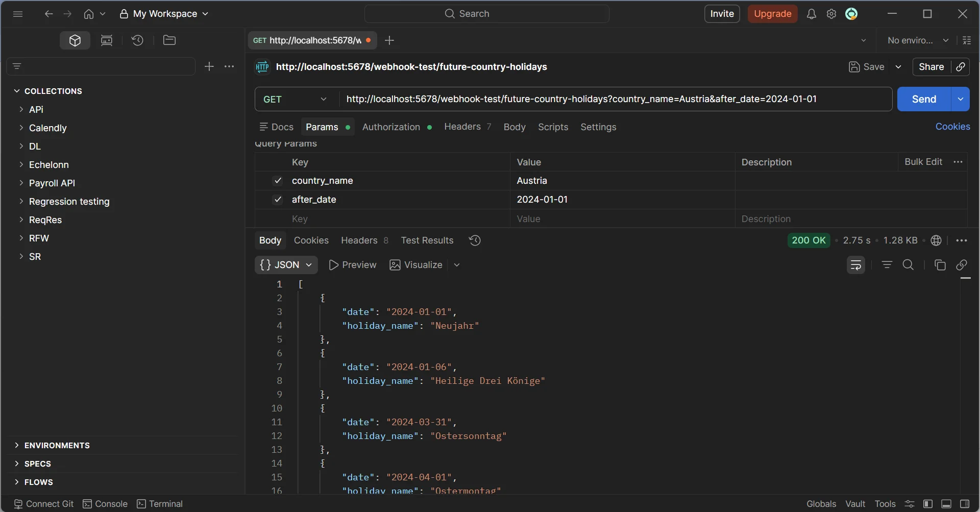Image resolution: width=980 pixels, height=512 pixels.
Task: Click the Upgrade button
Action: coord(772,14)
